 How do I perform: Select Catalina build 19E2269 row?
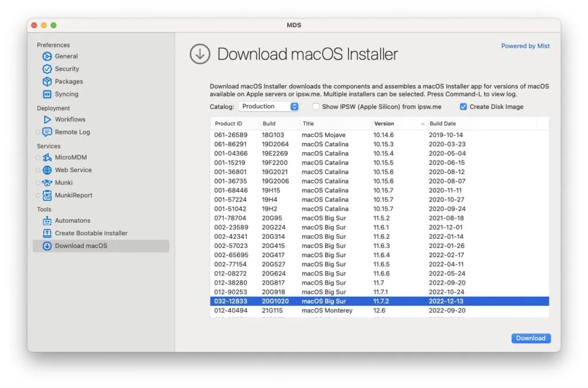tap(380, 153)
